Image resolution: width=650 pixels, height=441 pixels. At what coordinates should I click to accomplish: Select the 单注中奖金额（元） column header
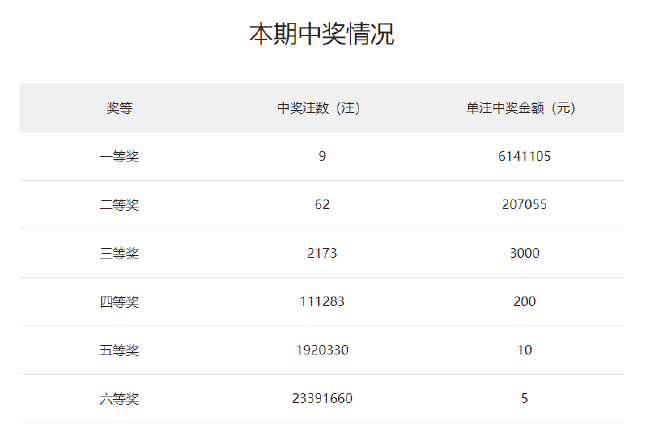521,108
